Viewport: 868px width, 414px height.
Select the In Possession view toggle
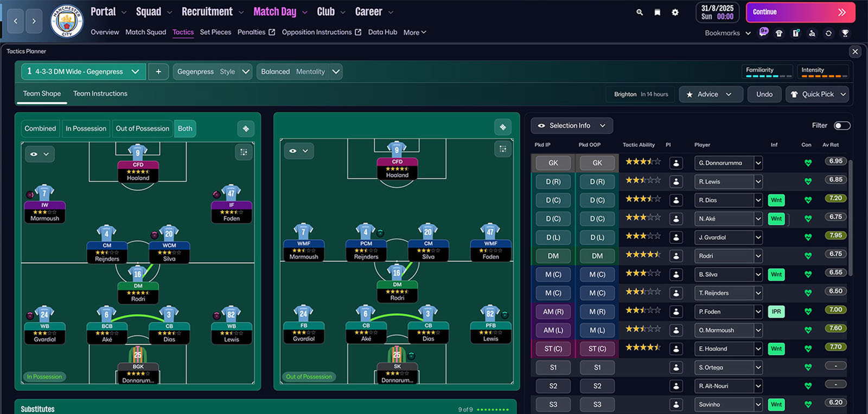click(x=86, y=128)
